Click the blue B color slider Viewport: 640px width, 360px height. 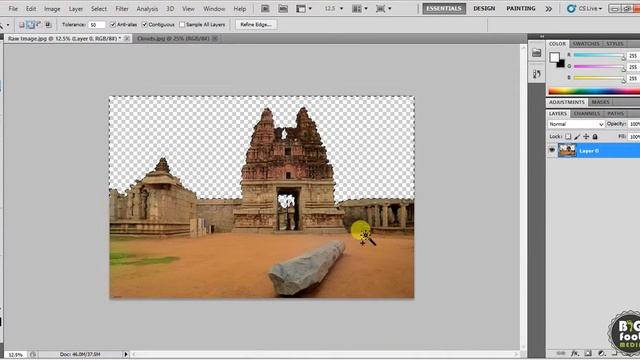[x=599, y=78]
